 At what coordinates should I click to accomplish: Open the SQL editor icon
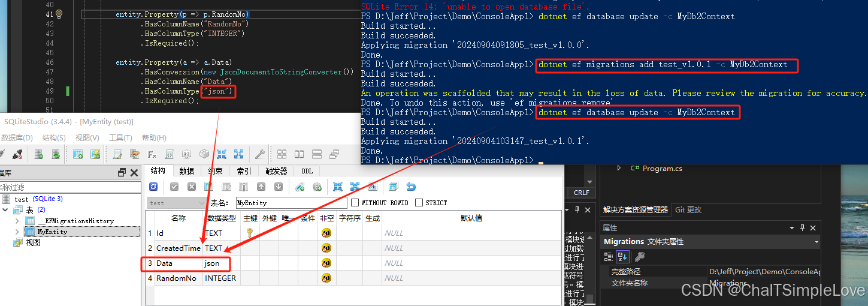[x=117, y=154]
